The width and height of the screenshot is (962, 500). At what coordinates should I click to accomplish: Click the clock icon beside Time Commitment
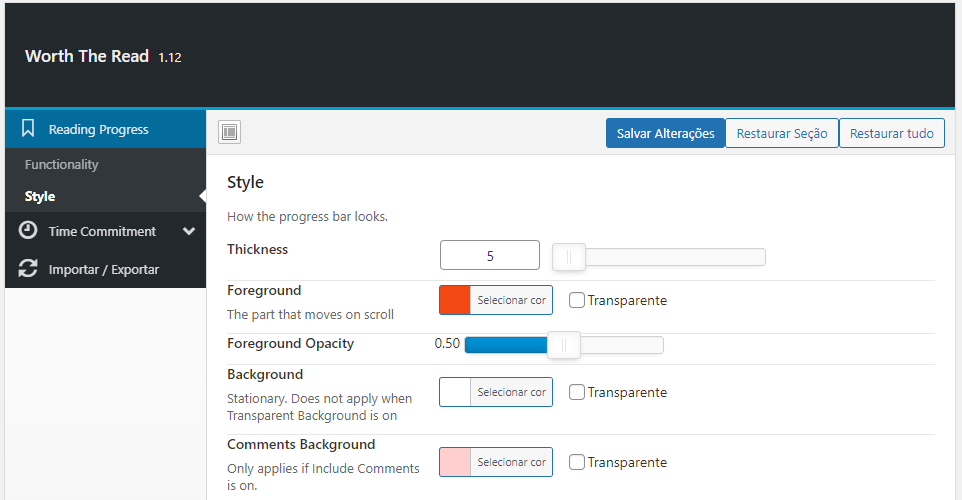[x=28, y=231]
